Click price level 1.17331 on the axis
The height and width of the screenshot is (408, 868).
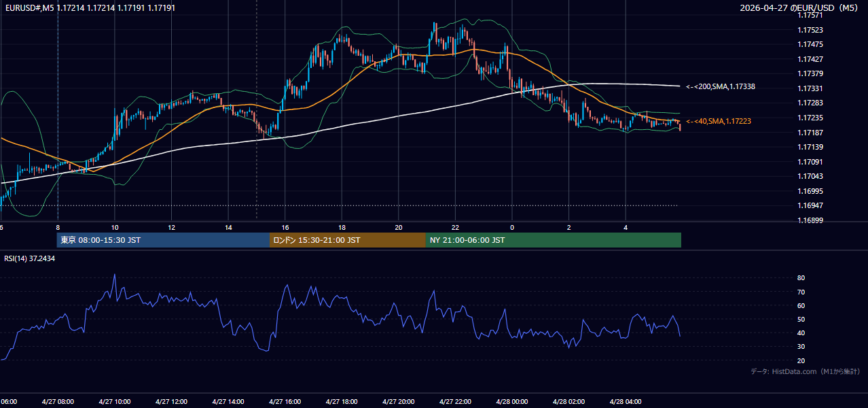coord(810,88)
